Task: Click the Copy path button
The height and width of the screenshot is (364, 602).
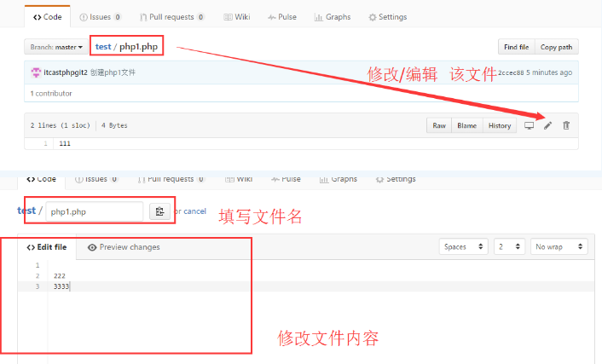Action: [556, 47]
